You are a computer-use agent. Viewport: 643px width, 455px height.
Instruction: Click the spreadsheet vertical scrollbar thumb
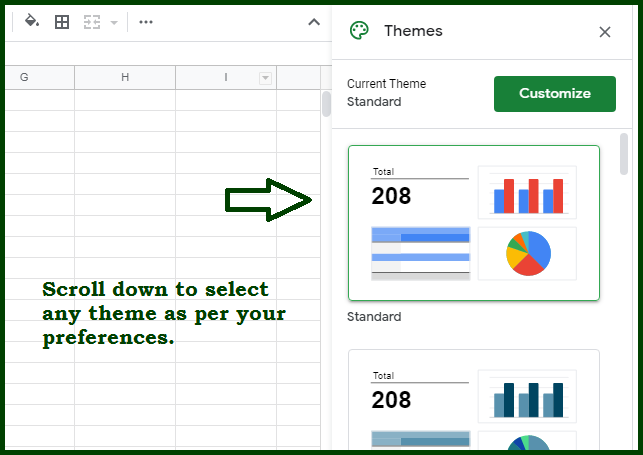326,104
